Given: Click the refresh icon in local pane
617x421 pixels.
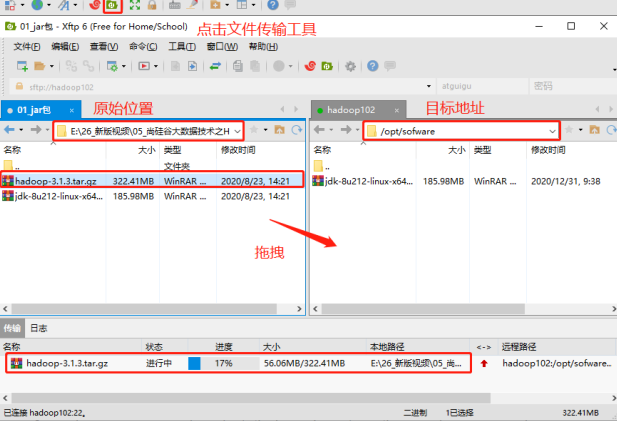Looking at the screenshot, I should [x=297, y=129].
